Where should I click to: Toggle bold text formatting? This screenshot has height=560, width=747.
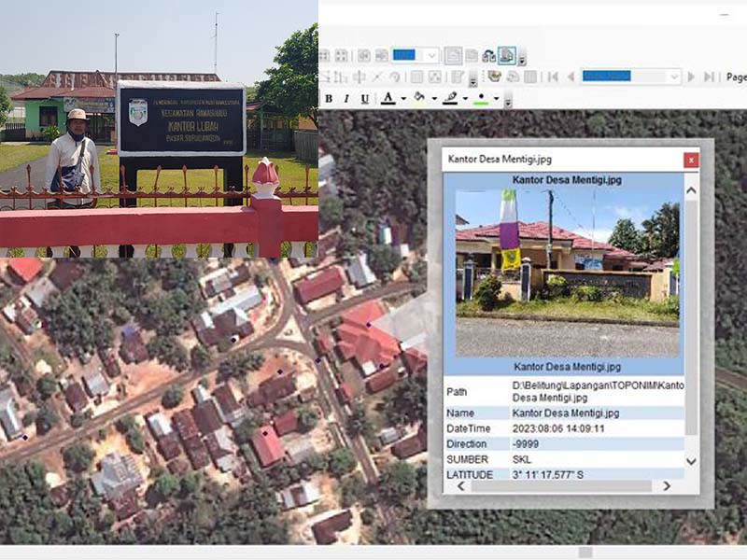[329, 99]
